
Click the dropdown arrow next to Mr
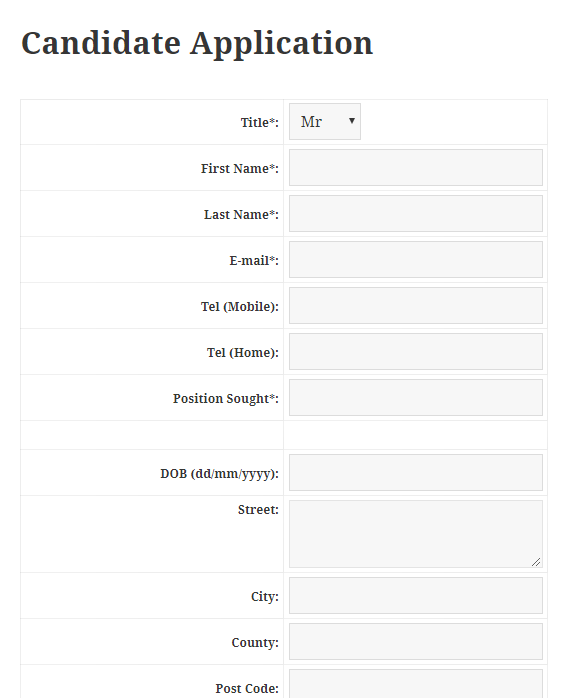[x=352, y=121]
